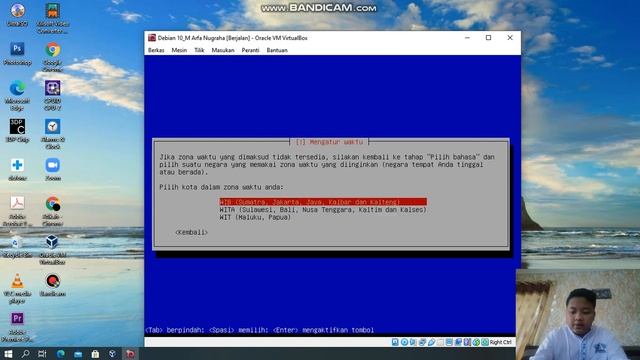Click the <Kembali> button in installer
The height and width of the screenshot is (360, 640).
click(x=191, y=232)
